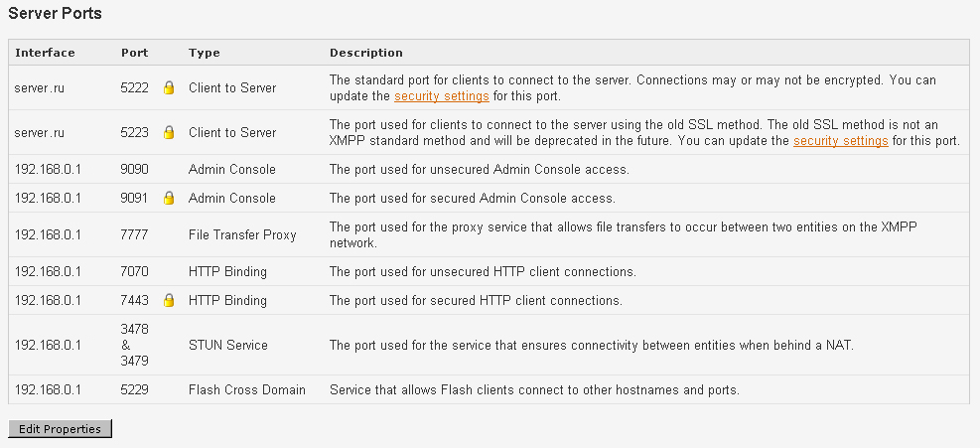Screen dimensions: 980x448
Task: Open security settings link in port 5222 row
Action: (x=441, y=96)
